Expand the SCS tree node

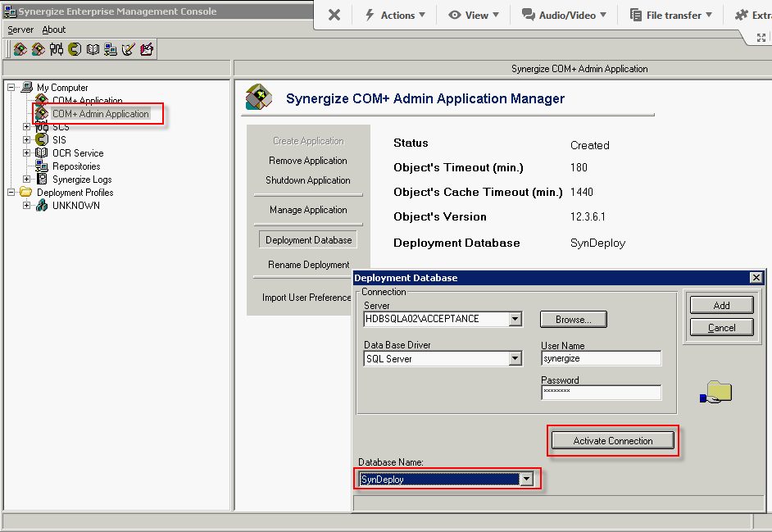click(25, 127)
